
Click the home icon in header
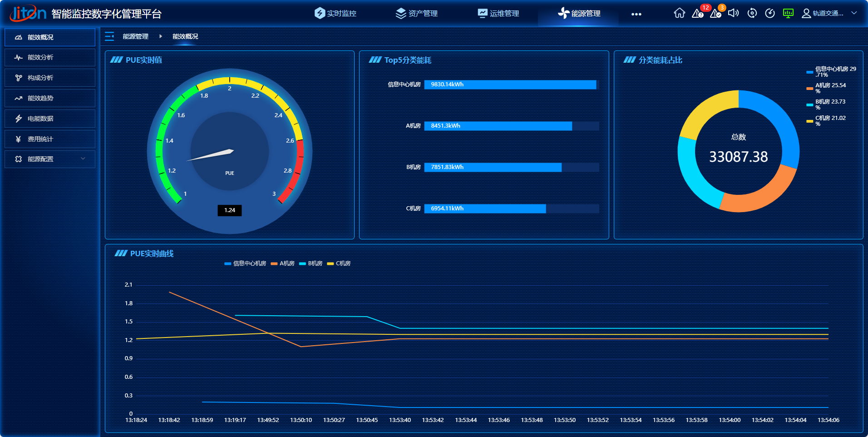(679, 13)
